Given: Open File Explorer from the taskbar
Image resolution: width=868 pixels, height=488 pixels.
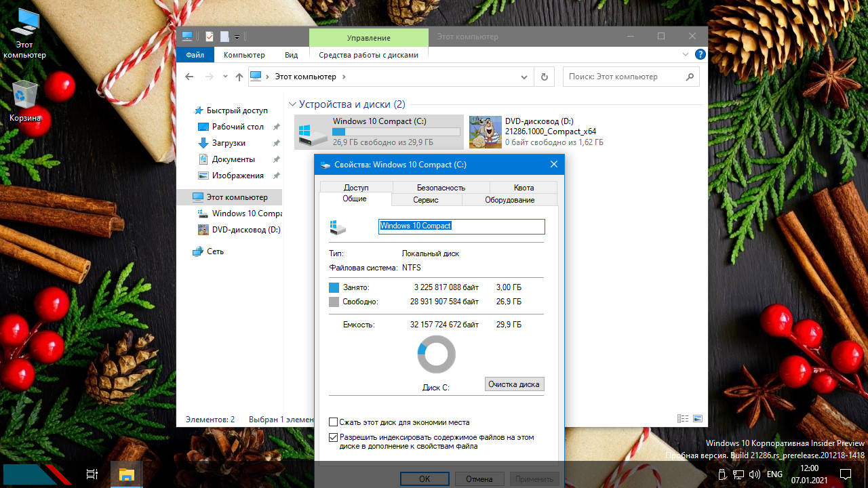Looking at the screenshot, I should click(x=127, y=474).
